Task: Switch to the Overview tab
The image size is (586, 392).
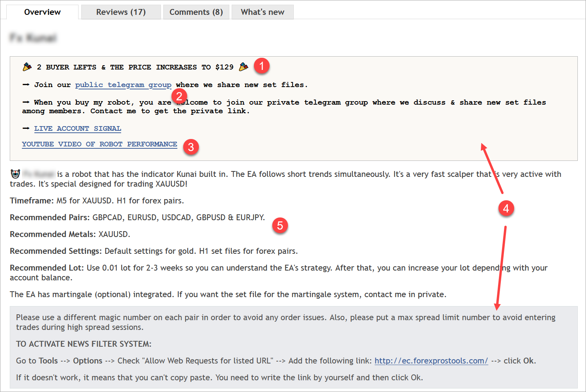Action: coord(43,12)
